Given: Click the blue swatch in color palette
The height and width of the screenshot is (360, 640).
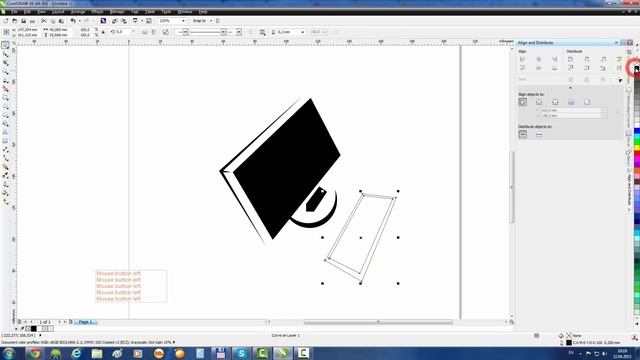Looking at the screenshot, I should pyautogui.click(x=637, y=131).
